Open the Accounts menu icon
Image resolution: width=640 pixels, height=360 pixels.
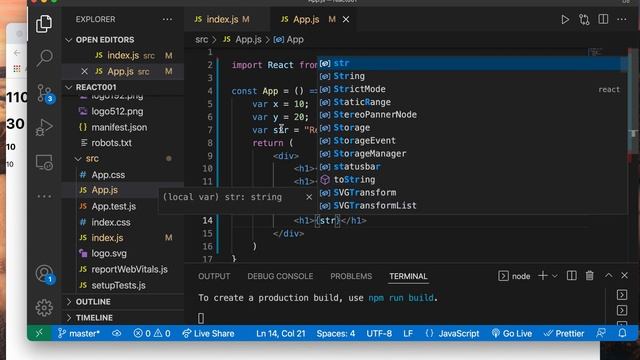point(44,274)
